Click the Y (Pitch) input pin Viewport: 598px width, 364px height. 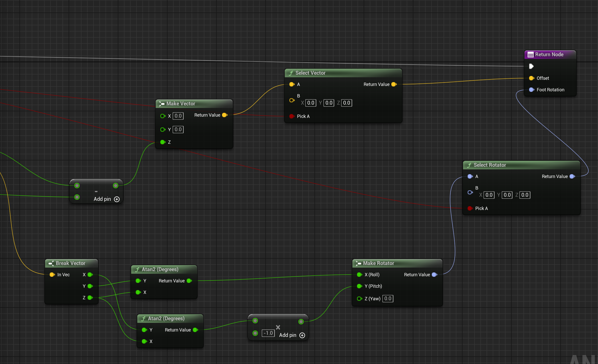pos(359,286)
